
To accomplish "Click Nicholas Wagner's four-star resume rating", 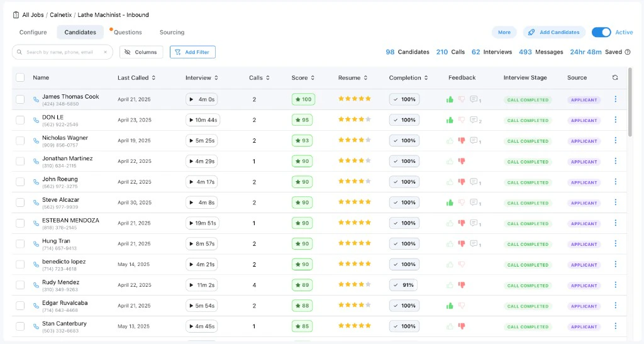I will pos(355,140).
